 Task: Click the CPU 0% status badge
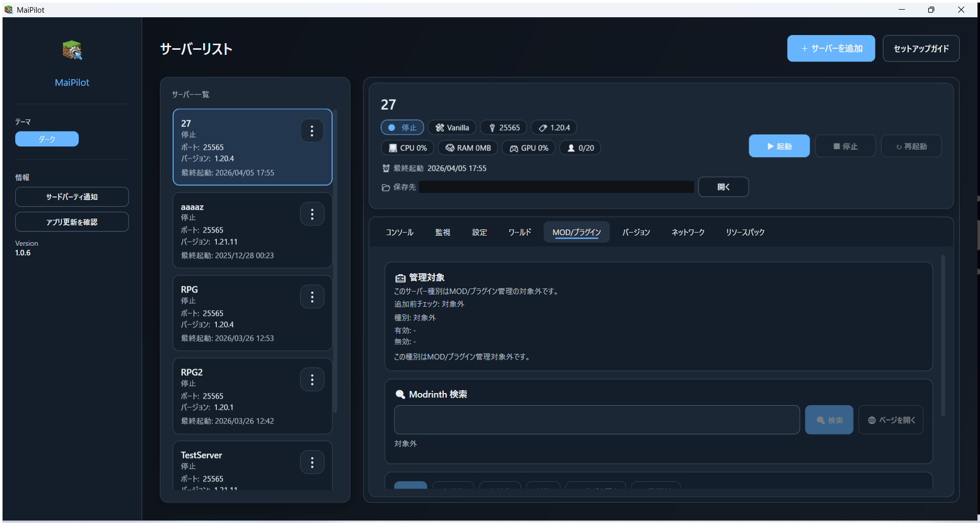(406, 148)
